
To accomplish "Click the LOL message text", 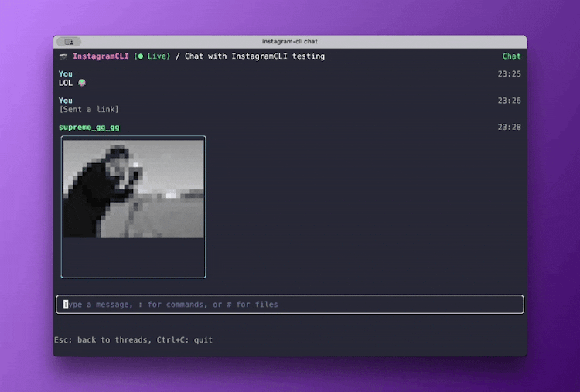I will click(x=67, y=83).
